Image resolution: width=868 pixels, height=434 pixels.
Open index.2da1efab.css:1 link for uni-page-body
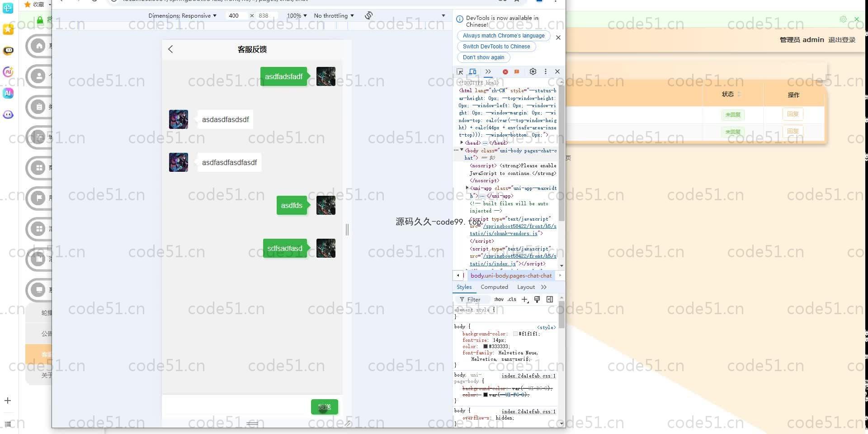click(x=528, y=376)
